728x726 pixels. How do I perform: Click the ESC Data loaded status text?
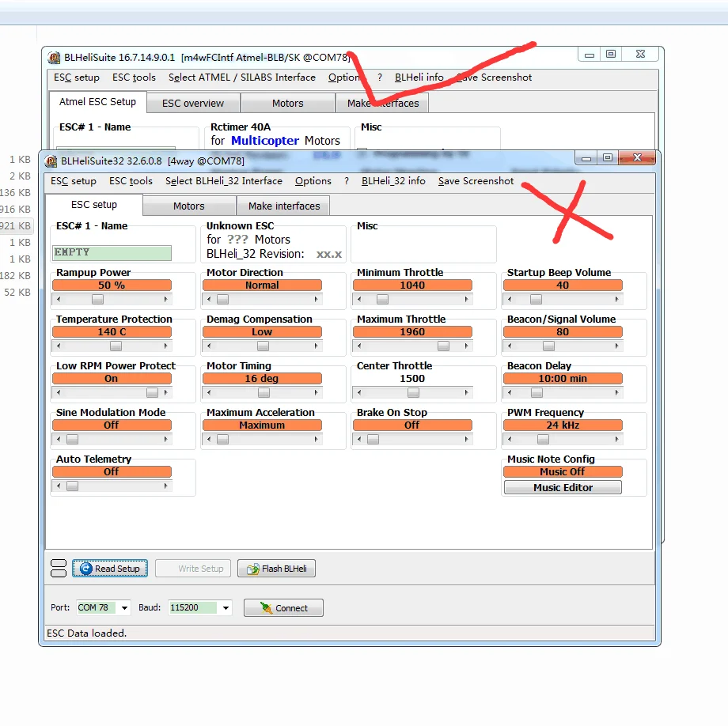pos(87,633)
